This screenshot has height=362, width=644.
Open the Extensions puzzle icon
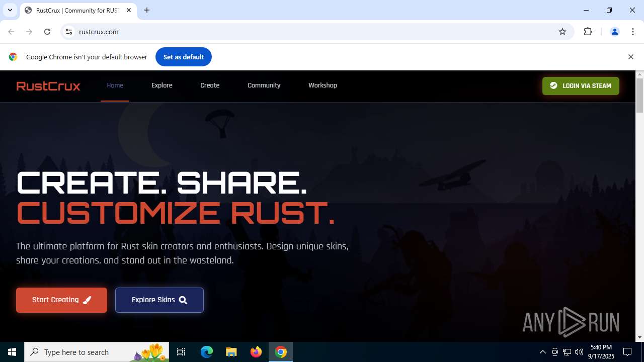pyautogui.click(x=588, y=32)
